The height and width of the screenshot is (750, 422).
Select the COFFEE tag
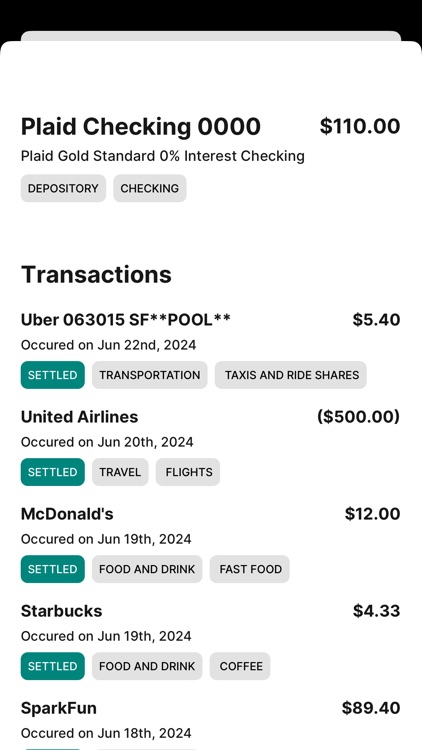click(x=240, y=666)
